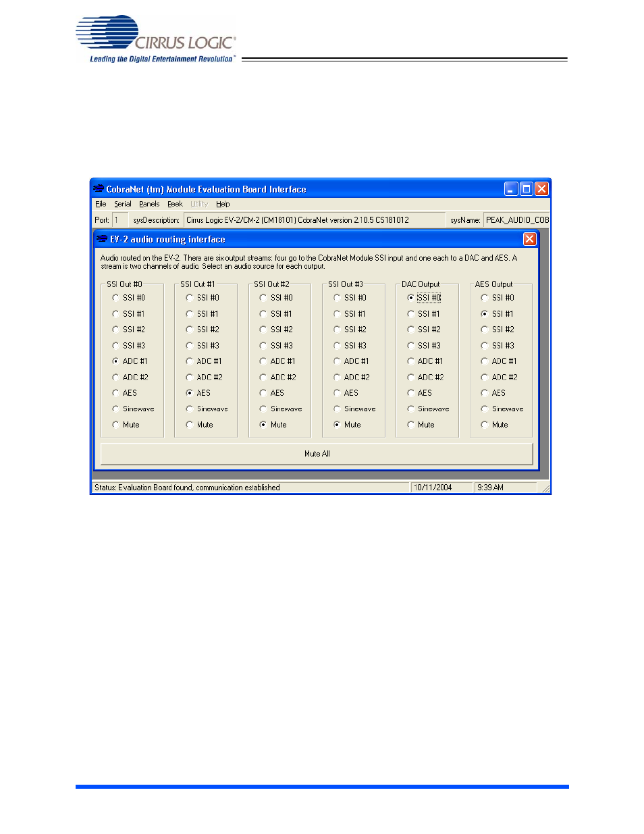Click the sysName field
This screenshot has width=644, height=834.
pos(516,220)
